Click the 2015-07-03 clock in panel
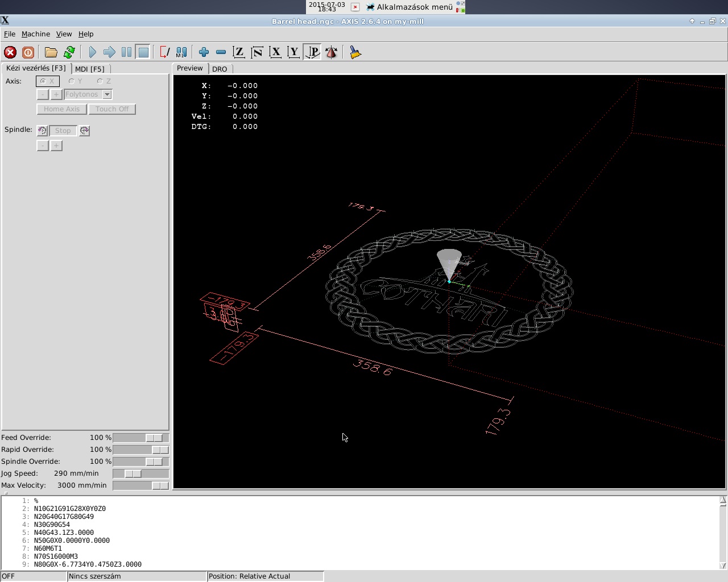This screenshot has width=728, height=582. coord(327,7)
